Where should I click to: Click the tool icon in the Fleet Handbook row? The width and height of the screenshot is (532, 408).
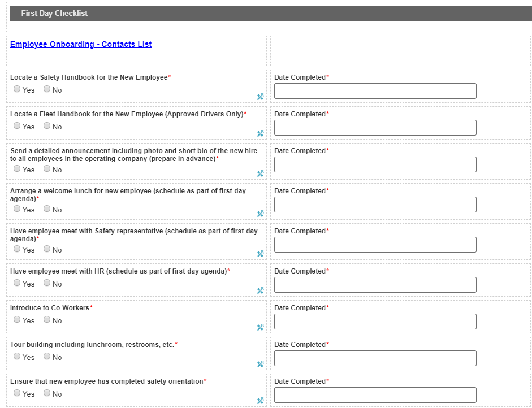click(261, 133)
